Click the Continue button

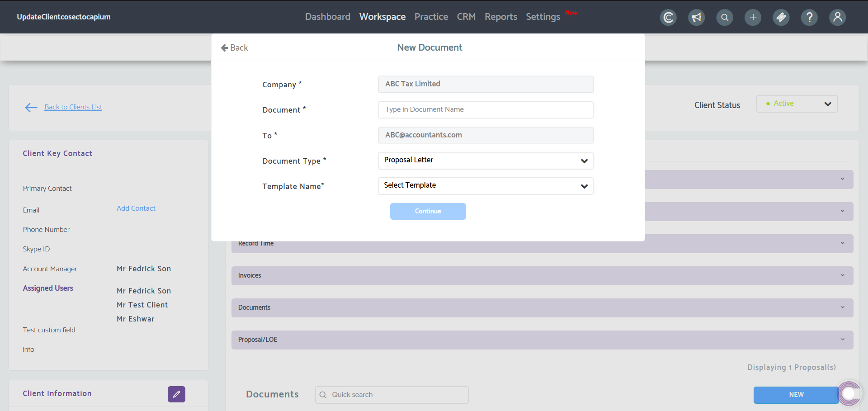[428, 211]
